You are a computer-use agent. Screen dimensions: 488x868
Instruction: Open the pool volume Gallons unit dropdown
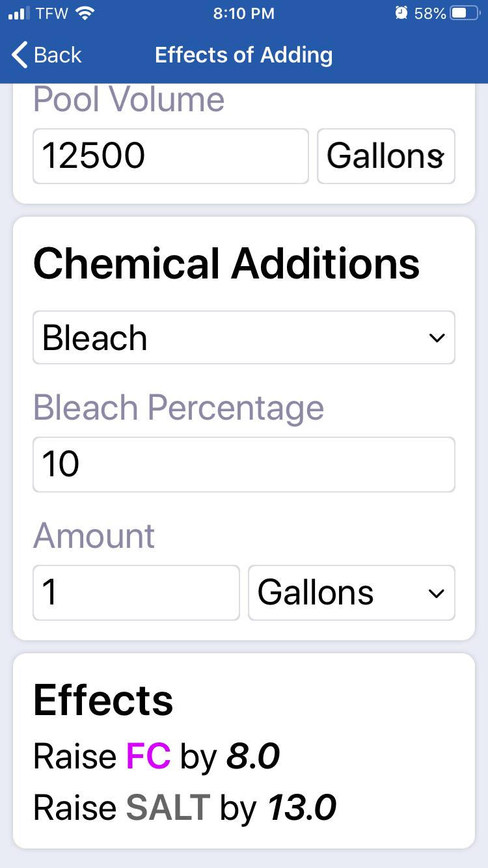coord(386,156)
